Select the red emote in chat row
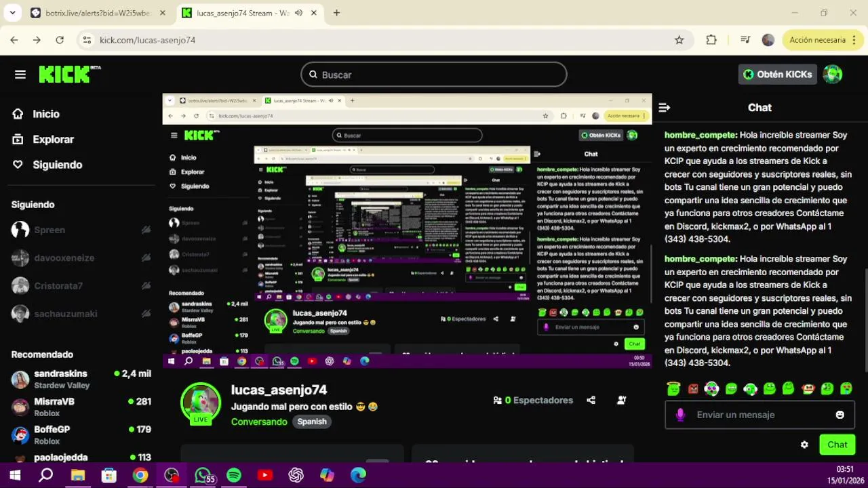This screenshot has width=868, height=488. [x=693, y=389]
